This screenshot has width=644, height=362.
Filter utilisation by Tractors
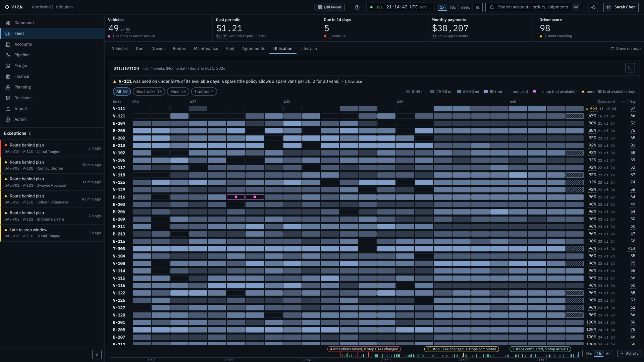204,92
